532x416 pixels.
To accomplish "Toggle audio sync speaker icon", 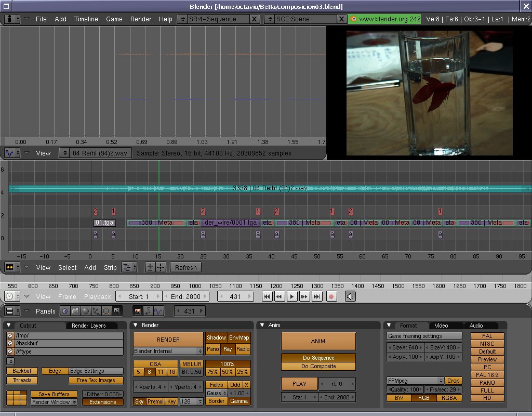I will 350,296.
